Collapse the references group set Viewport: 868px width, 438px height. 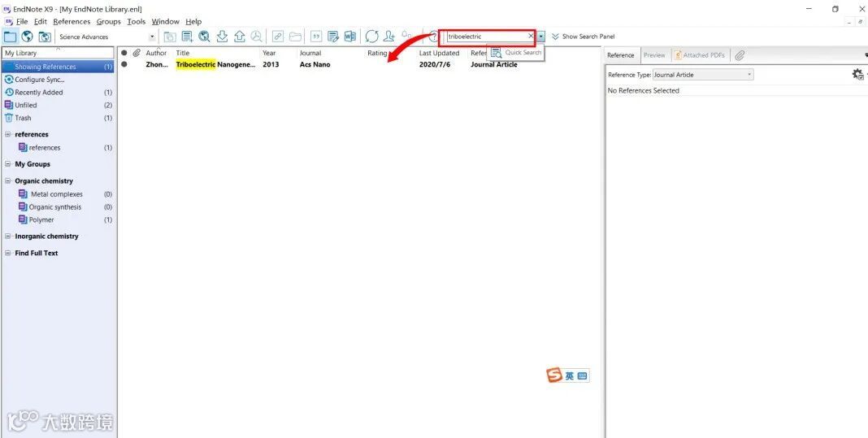coord(8,135)
